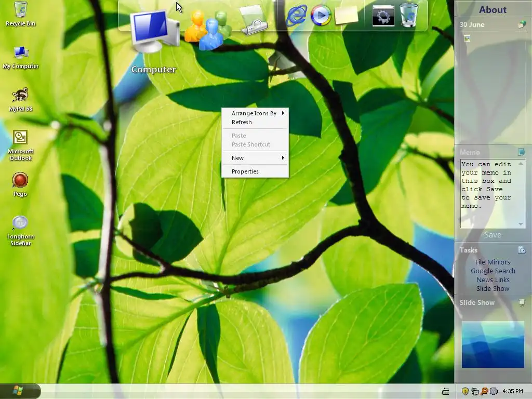Expand Arrange Icons By submenu

coord(255,113)
